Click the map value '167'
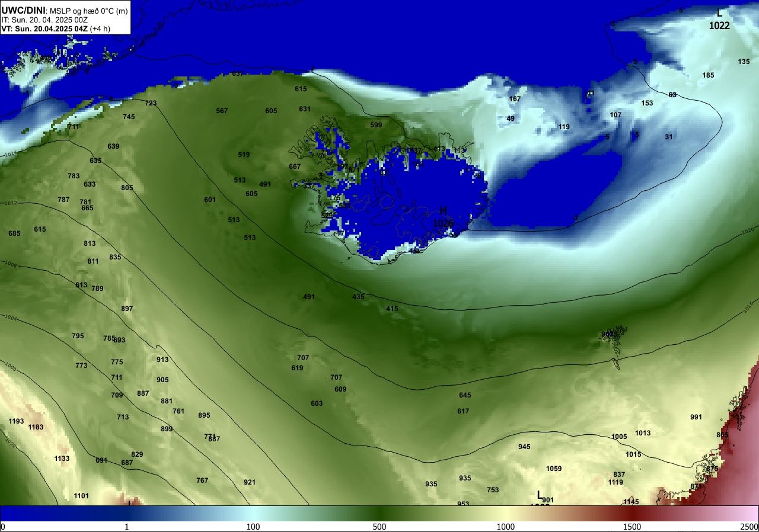 (x=515, y=99)
